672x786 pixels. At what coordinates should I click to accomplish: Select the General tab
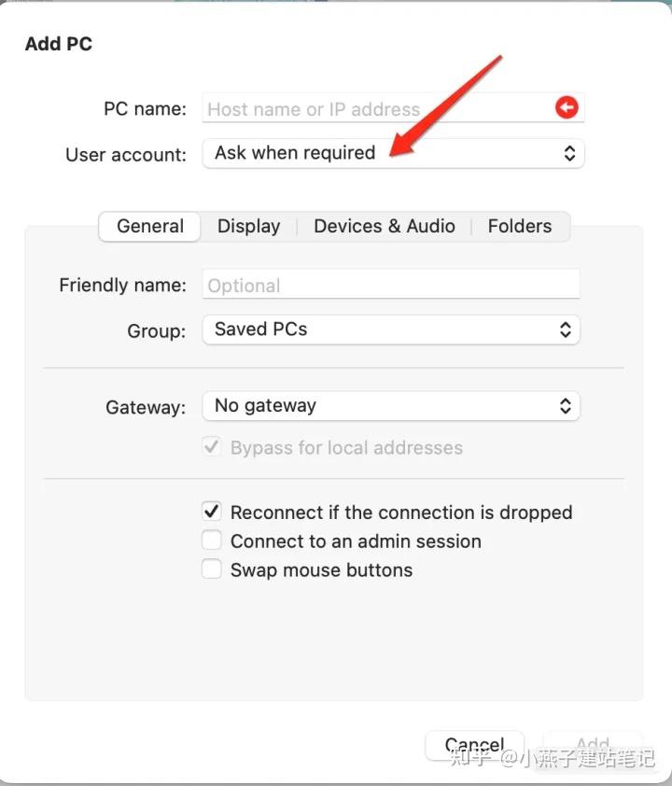pos(150,226)
